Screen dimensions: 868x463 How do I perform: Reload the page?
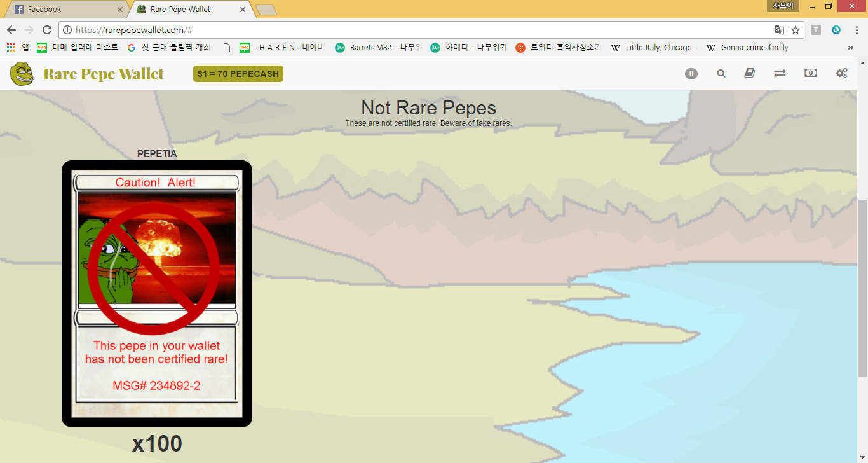47,30
